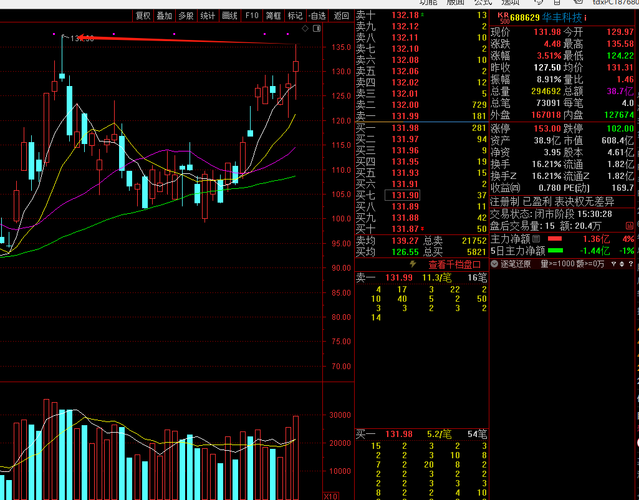The width and height of the screenshot is (639, 500).
Task: Click help question mark in 逐笔还原 bar
Action: click(x=630, y=264)
